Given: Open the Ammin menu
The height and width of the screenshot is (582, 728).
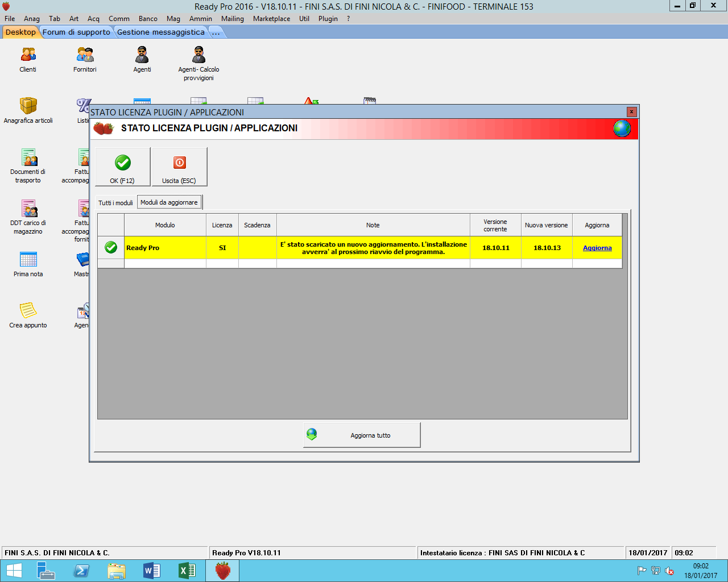Looking at the screenshot, I should [x=201, y=19].
